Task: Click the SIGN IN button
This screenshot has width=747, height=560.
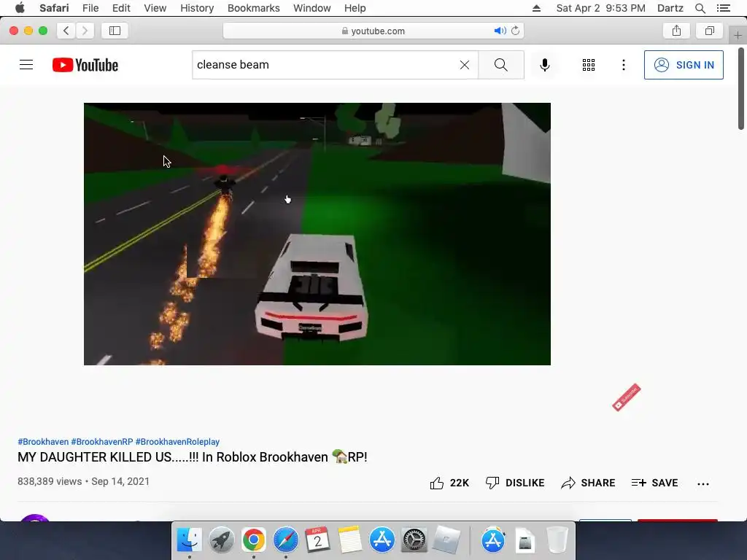Action: coord(683,65)
